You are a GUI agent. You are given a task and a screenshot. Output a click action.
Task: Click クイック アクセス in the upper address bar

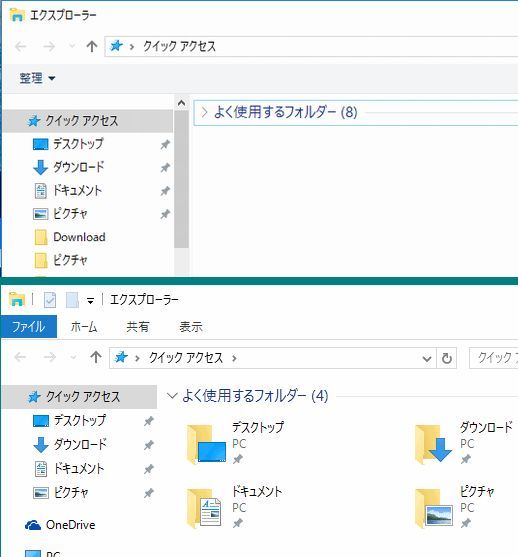(x=179, y=47)
